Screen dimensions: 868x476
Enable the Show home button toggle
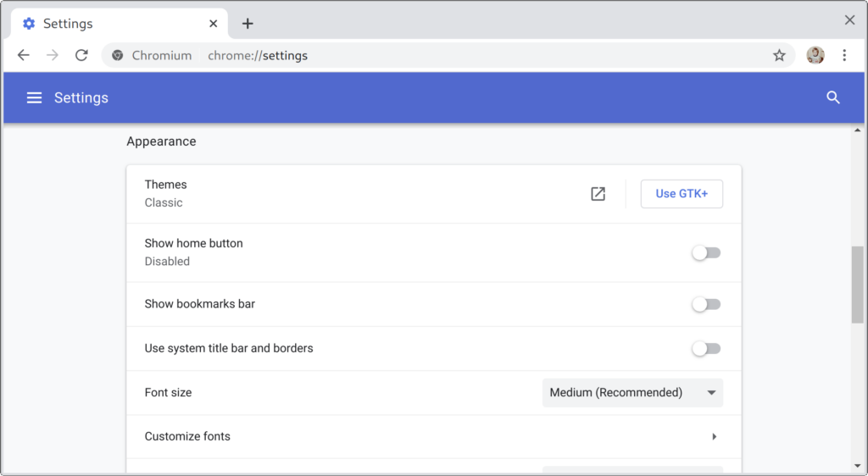706,252
